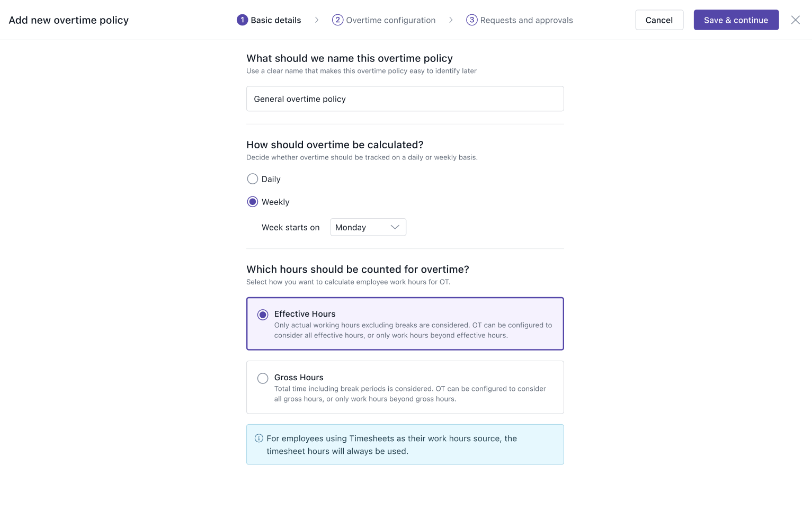The height and width of the screenshot is (528, 812).
Task: Click the Gross Hours description card
Action: click(x=405, y=387)
